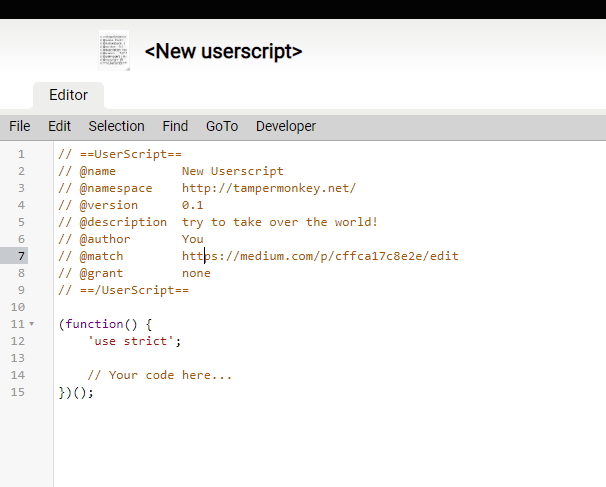The width and height of the screenshot is (606, 487).
Task: Click 'New Userscript' value on @name line
Action: pyautogui.click(x=233, y=171)
